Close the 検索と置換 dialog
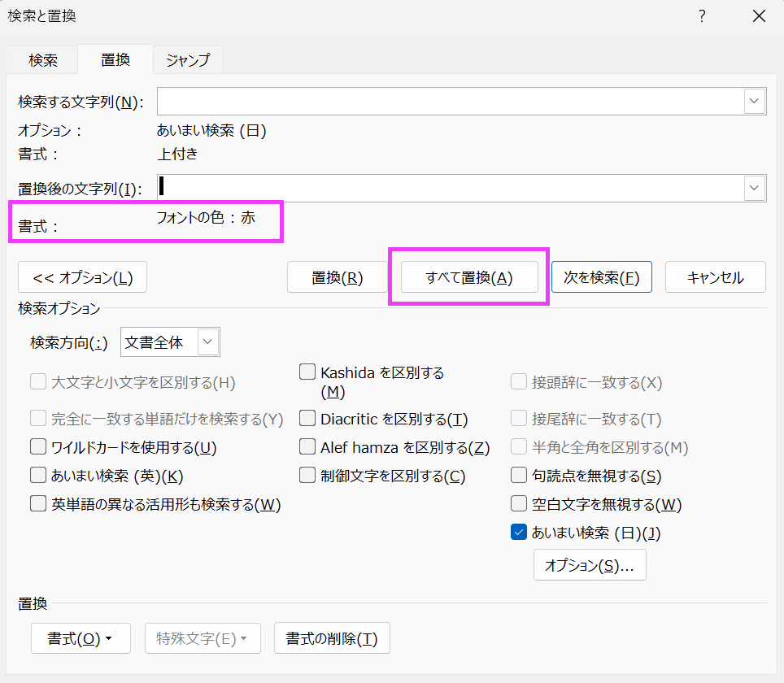Image resolution: width=784 pixels, height=683 pixels. pyautogui.click(x=758, y=16)
